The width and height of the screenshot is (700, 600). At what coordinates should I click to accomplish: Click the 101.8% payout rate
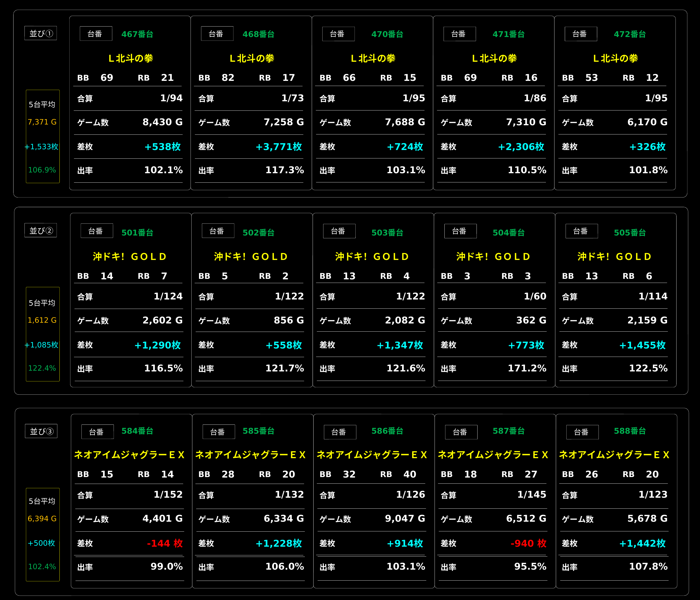[648, 170]
